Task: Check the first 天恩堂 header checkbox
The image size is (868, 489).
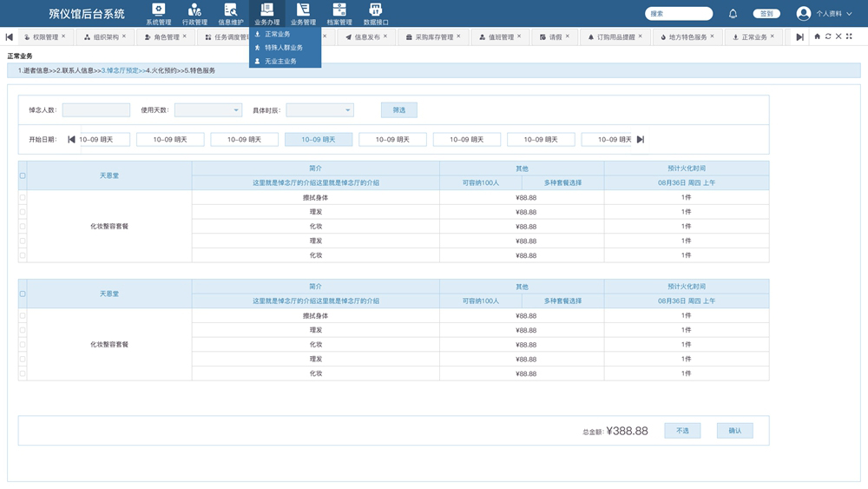Action: (x=23, y=175)
